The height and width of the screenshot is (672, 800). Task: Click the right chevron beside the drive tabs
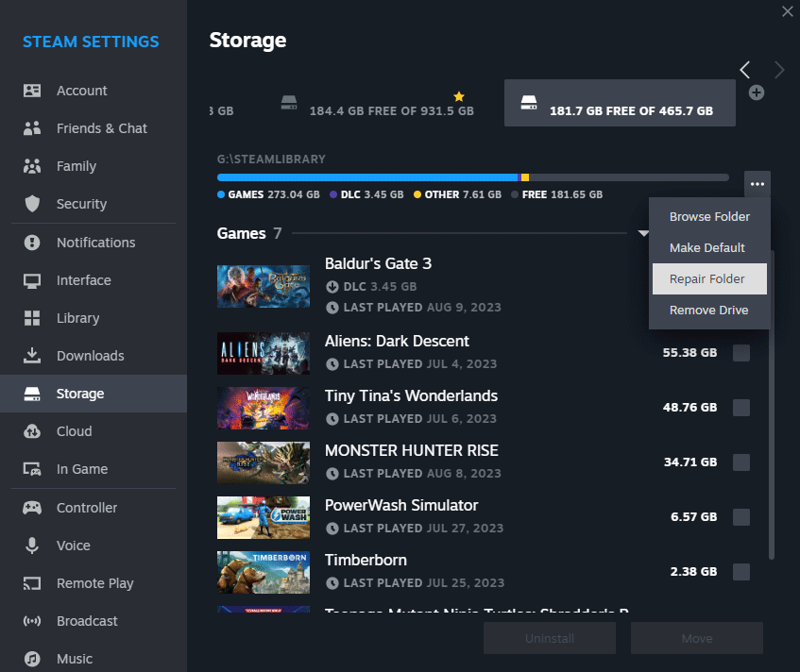[x=778, y=70]
